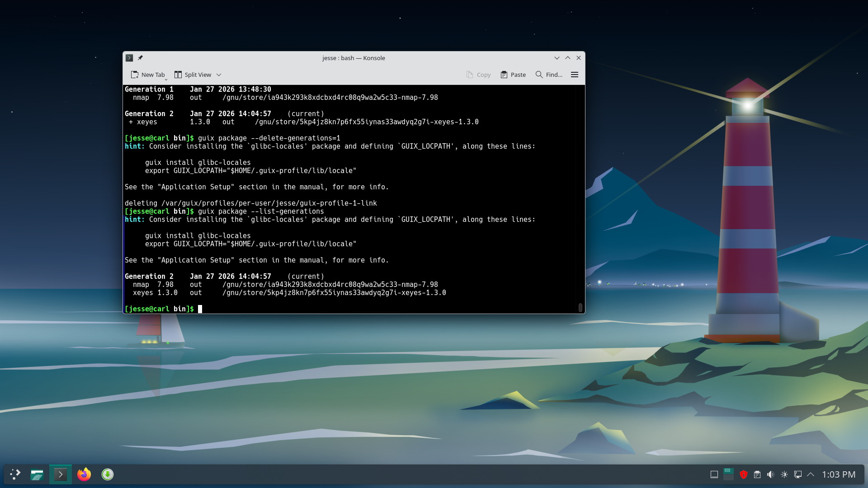Click the command 'guix package --delete-generations=1'
The height and width of the screenshot is (488, 868).
pyautogui.click(x=269, y=138)
